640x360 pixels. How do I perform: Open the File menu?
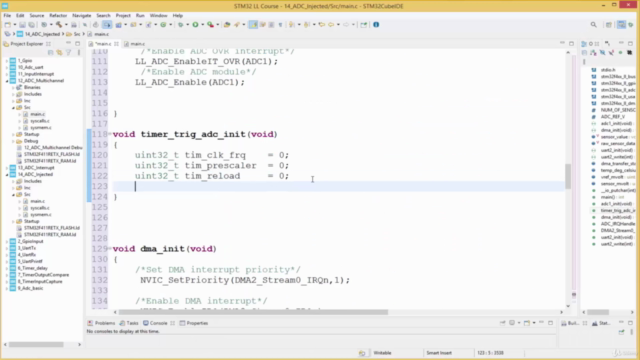pyautogui.click(x=7, y=16)
